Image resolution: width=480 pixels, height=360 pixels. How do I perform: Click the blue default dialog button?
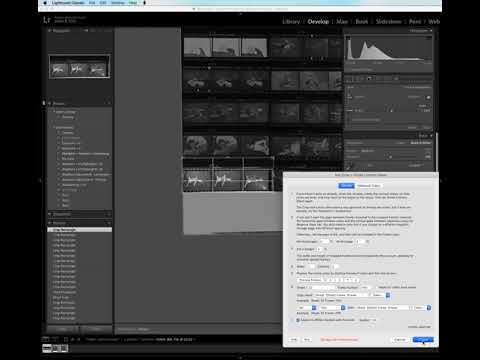423,340
